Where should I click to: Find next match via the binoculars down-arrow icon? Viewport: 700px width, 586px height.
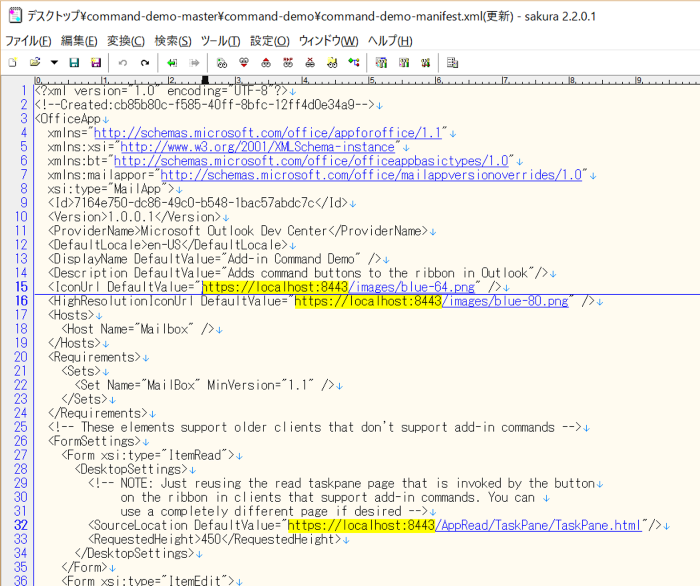coord(244,63)
